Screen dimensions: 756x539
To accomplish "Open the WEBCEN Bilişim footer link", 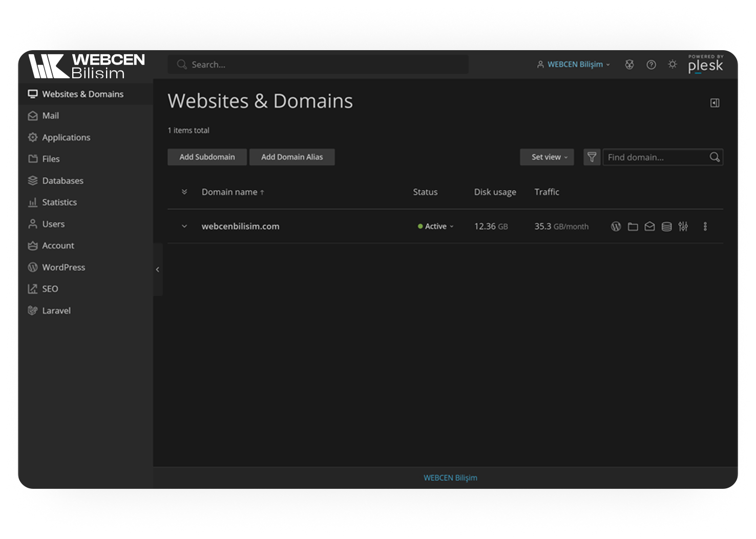I will pyautogui.click(x=451, y=478).
